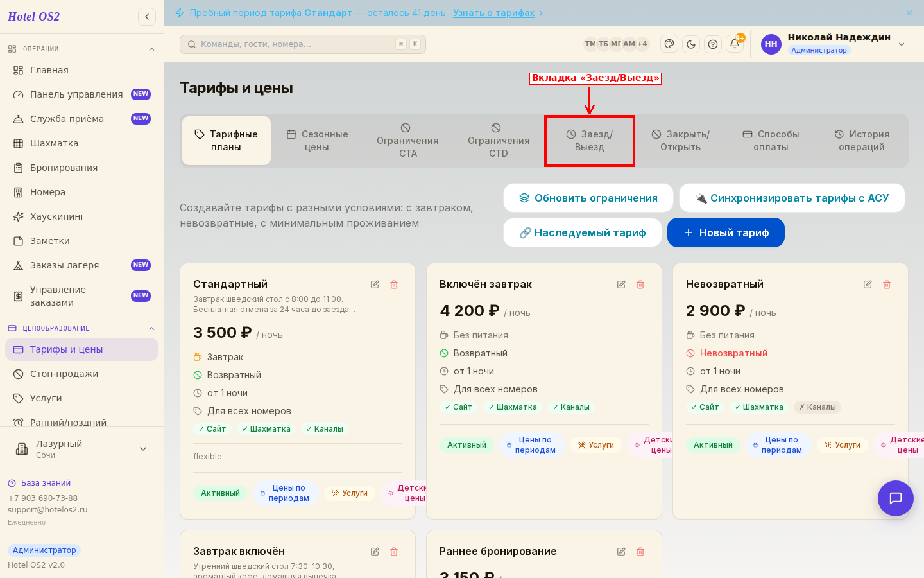Click the Hotel OS2 logo
This screenshot has height=578, width=924.
pos(33,17)
